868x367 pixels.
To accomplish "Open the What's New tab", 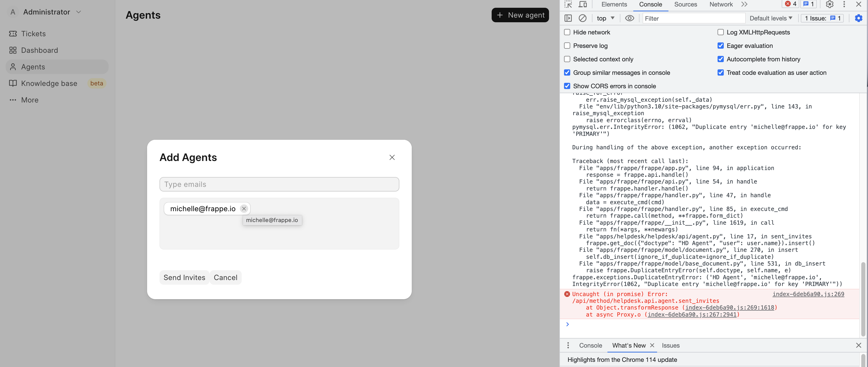I will pos(629,346).
